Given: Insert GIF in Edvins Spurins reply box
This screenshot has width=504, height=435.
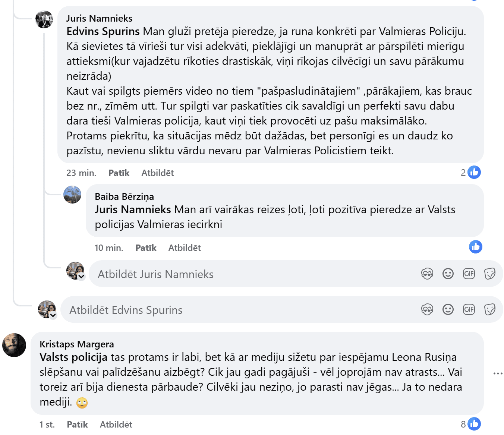Looking at the screenshot, I should 469,310.
